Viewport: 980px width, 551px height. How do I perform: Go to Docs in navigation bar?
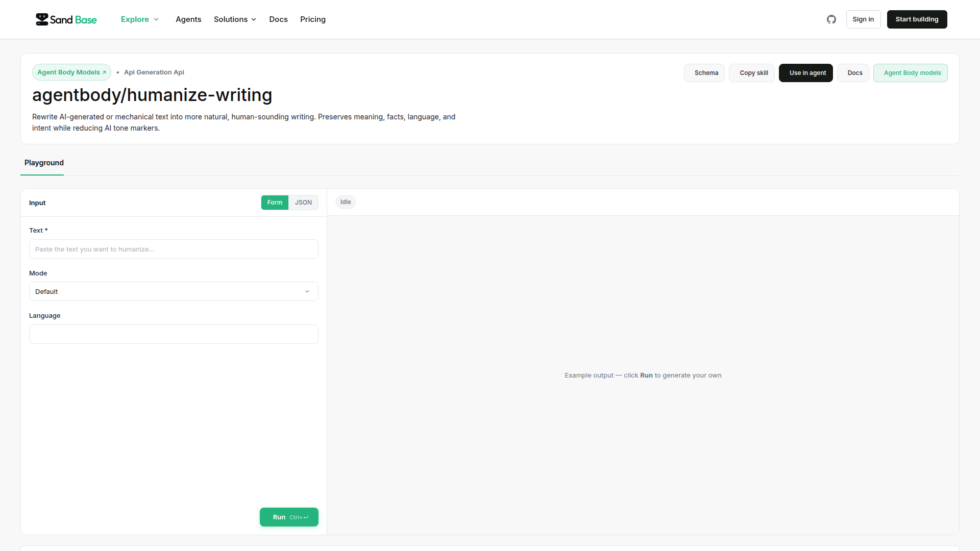click(278, 19)
